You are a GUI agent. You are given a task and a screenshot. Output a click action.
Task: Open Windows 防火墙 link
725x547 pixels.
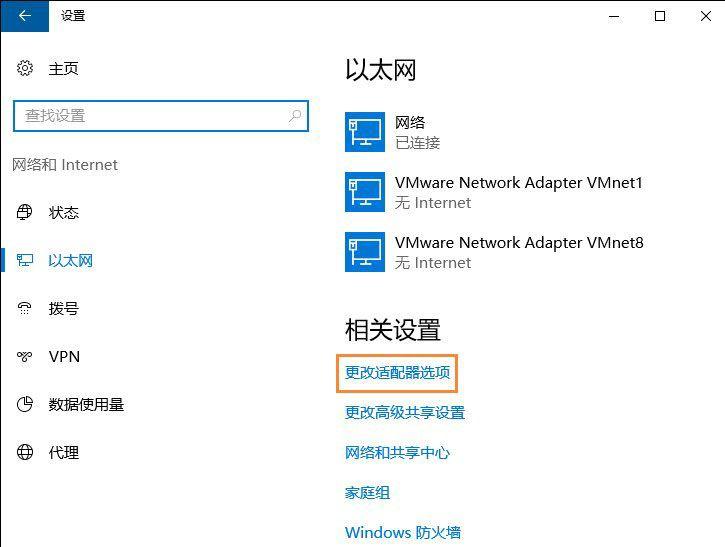403,533
